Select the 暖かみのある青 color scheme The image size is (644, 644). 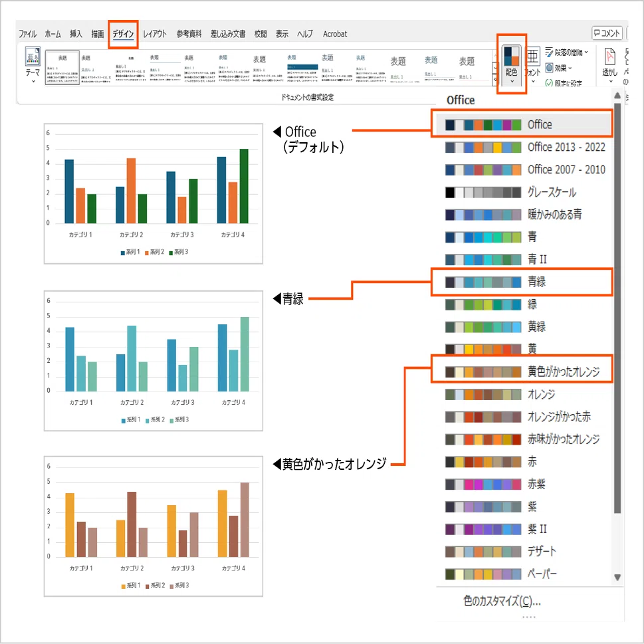(x=524, y=214)
